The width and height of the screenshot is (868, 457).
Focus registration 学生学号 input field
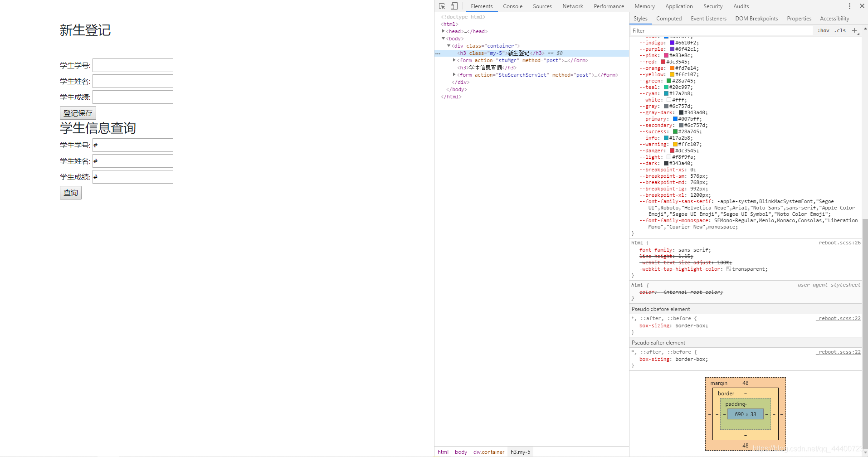[133, 65]
